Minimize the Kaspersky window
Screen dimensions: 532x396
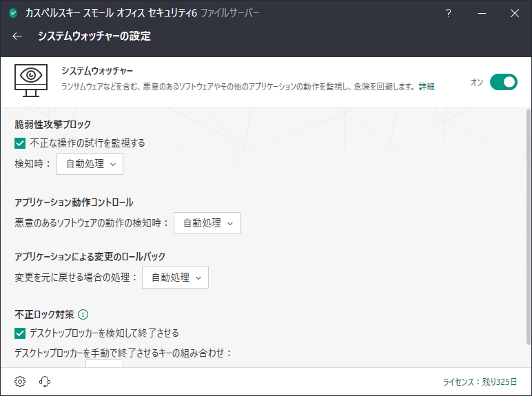point(482,13)
